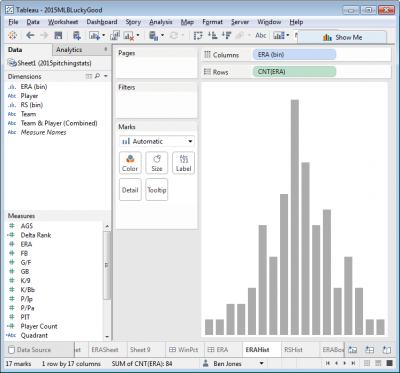Image resolution: width=400 pixels, height=373 pixels.
Task: Click the Show Me button
Action: pos(342,37)
